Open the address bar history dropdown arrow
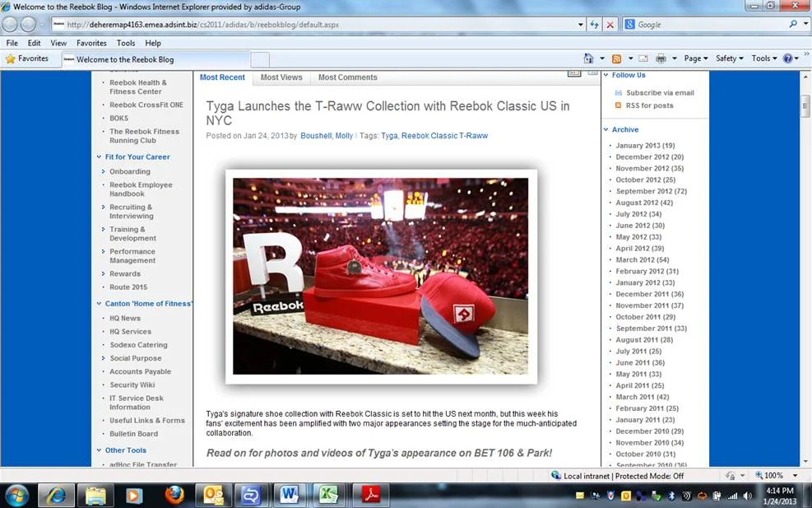Screen dimensions: 812x508 (581, 25)
